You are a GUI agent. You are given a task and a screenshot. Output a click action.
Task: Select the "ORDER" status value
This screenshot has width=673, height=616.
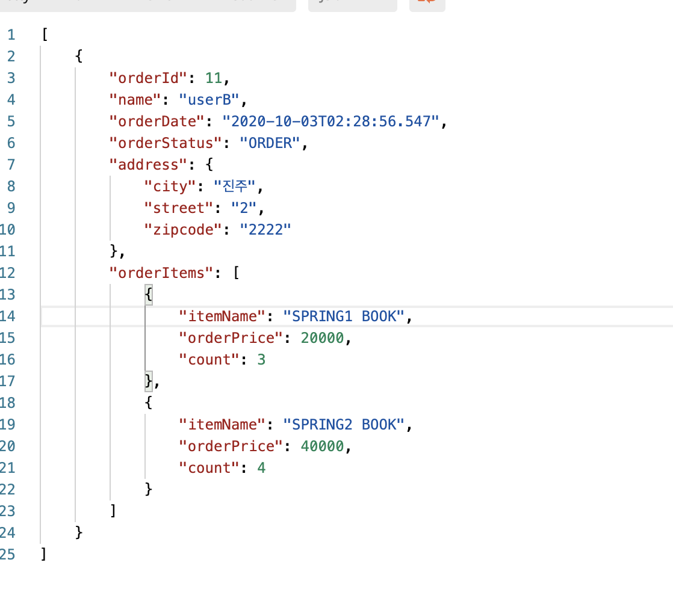coord(270,143)
